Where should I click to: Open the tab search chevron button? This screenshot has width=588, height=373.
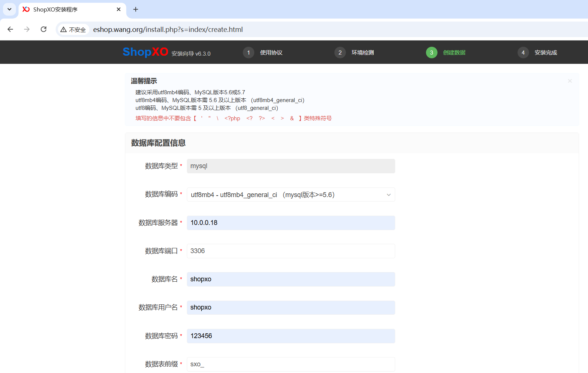[9, 9]
